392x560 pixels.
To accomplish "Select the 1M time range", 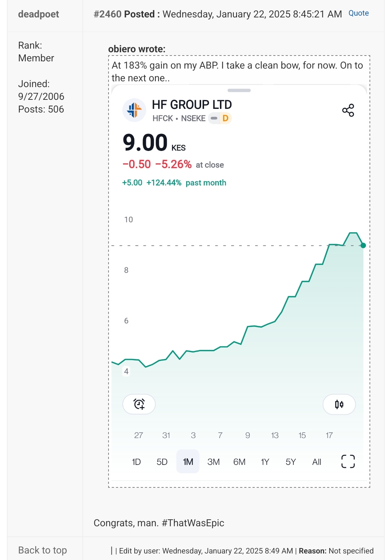I will pos(188,462).
